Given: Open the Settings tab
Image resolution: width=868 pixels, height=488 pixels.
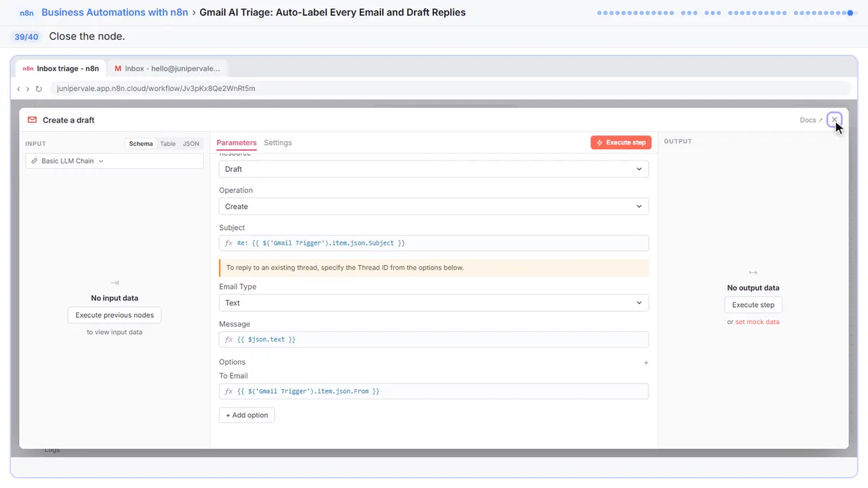Looking at the screenshot, I should tap(277, 143).
